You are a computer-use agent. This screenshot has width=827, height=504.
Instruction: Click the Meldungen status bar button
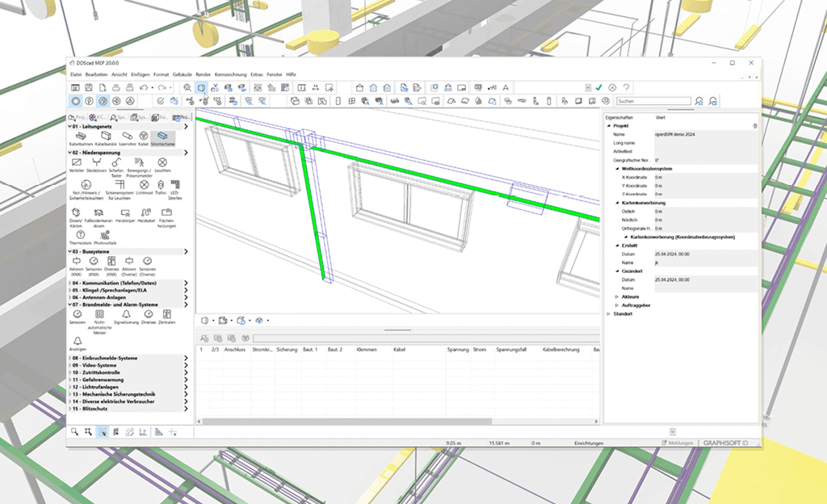click(x=677, y=443)
